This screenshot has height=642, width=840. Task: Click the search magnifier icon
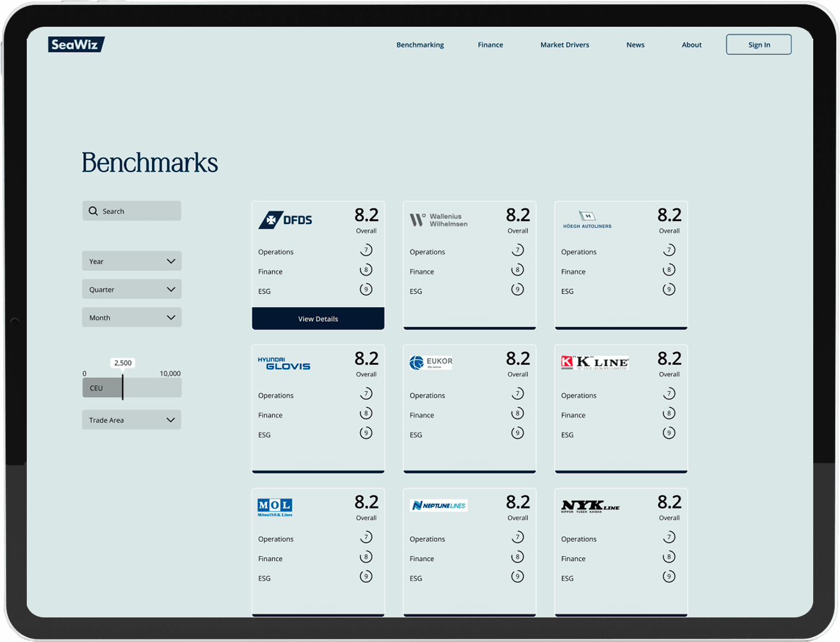[x=93, y=211]
